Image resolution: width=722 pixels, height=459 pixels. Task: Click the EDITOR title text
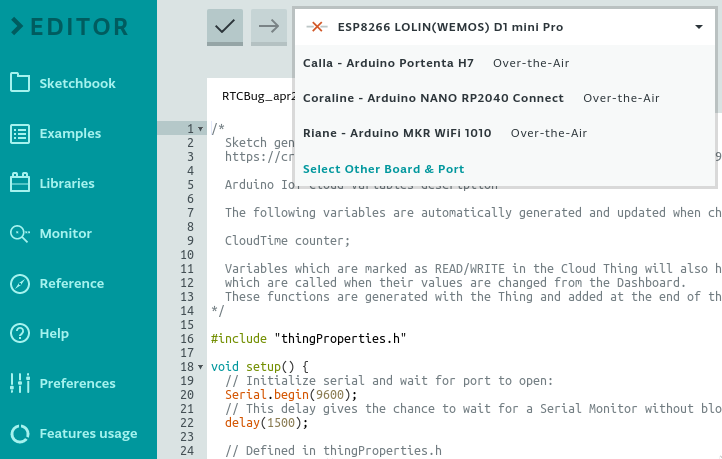(79, 27)
